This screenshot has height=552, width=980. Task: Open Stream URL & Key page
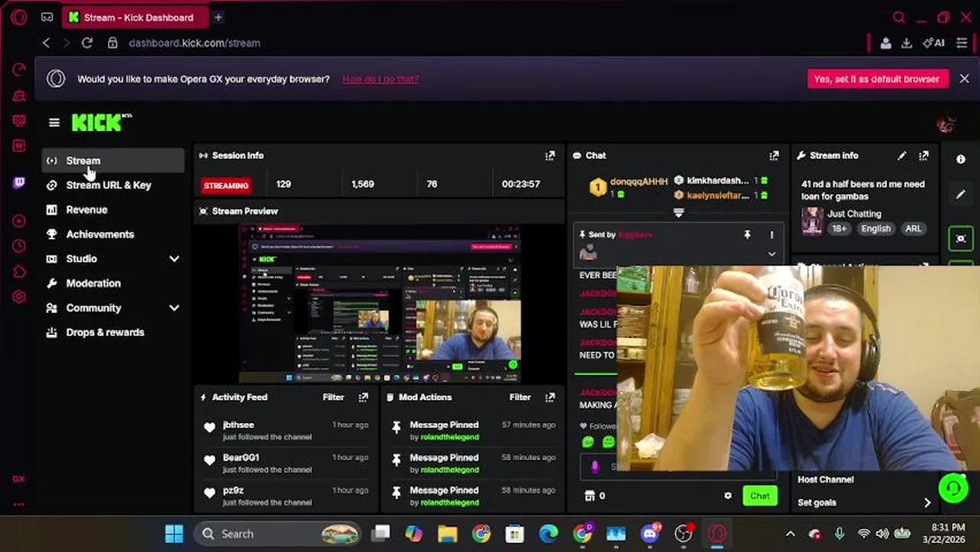click(113, 186)
